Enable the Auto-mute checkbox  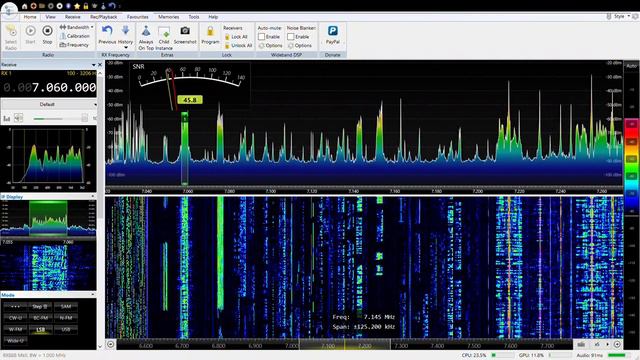tap(262, 37)
